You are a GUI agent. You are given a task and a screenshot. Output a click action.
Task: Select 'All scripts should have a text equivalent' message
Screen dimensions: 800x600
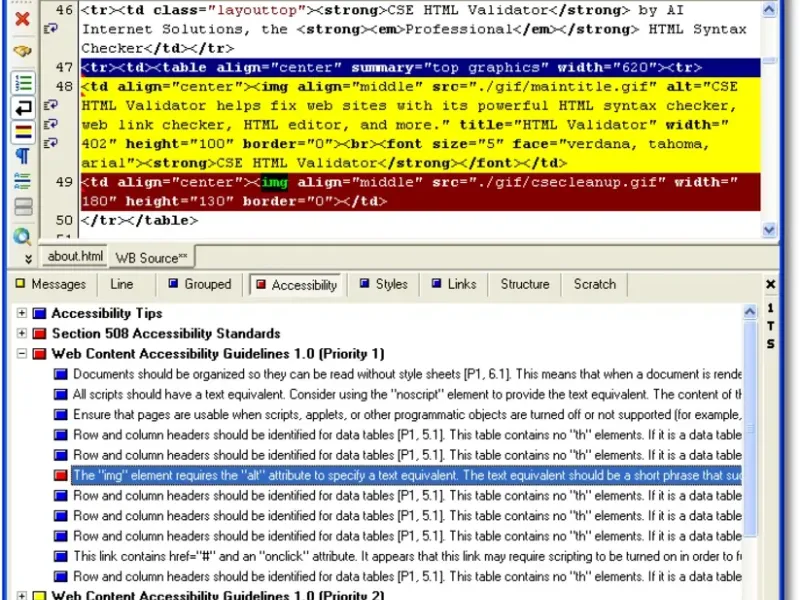point(407,394)
